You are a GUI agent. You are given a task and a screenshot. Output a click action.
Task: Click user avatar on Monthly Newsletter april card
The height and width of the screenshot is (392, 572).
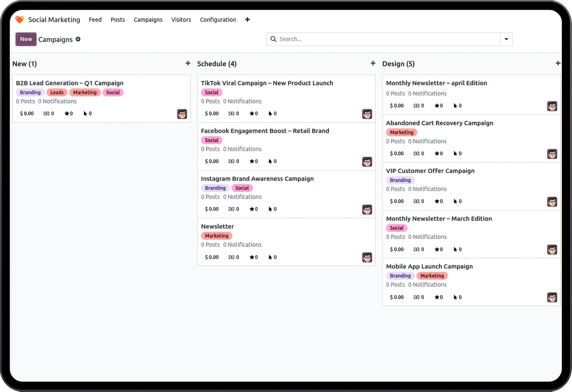pyautogui.click(x=552, y=106)
